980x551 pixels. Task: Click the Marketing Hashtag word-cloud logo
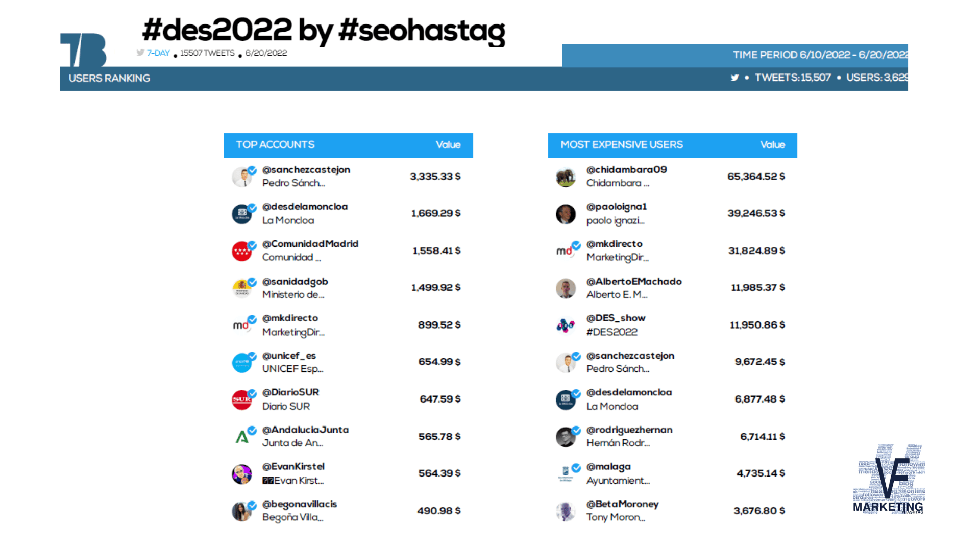point(889,479)
